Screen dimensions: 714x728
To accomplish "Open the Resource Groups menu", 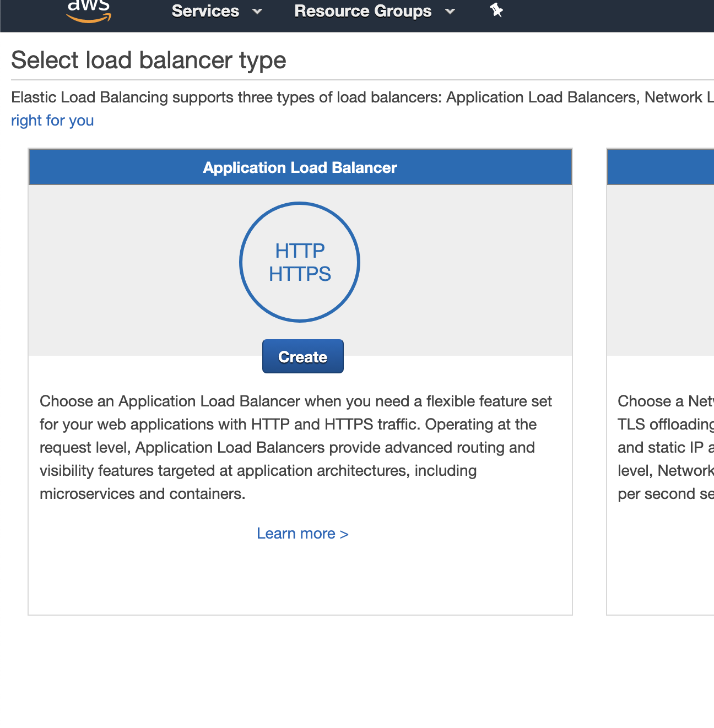I will (375, 11).
